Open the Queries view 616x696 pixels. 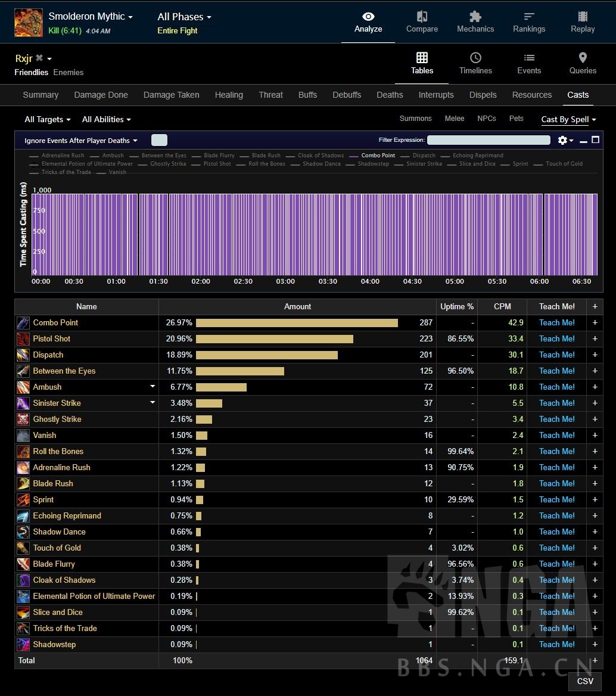coord(582,64)
